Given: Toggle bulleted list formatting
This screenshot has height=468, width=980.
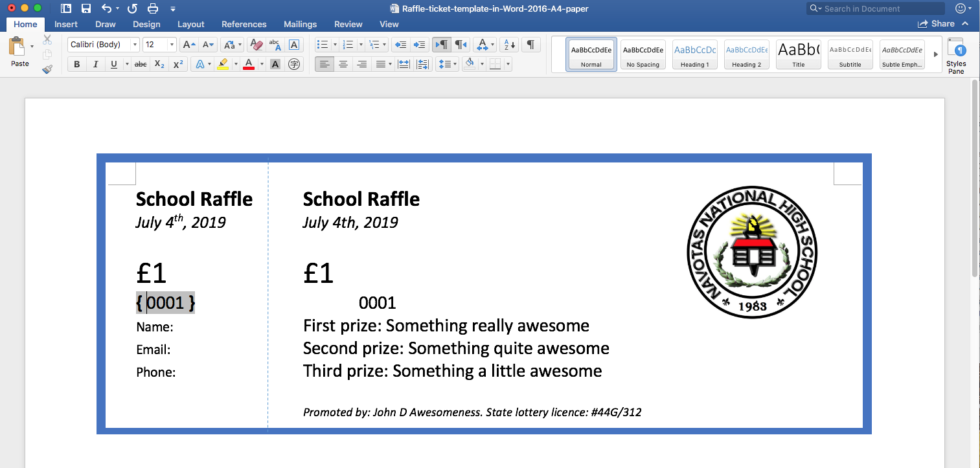Looking at the screenshot, I should click(x=321, y=45).
